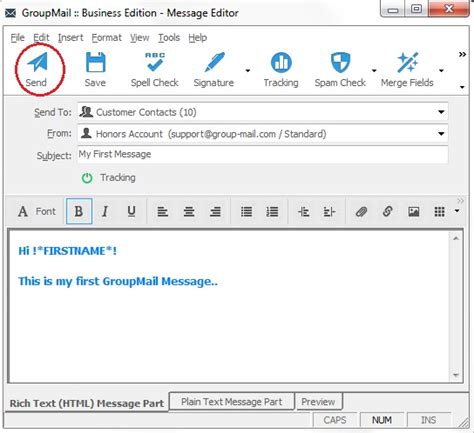
Task: Open the Edit menu
Action: tap(41, 38)
